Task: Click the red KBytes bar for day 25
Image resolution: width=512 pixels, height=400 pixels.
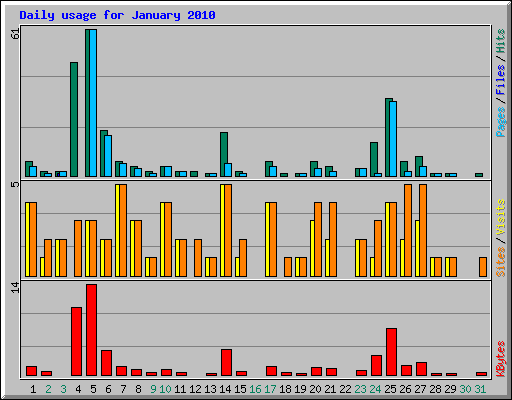Action: 392,352
